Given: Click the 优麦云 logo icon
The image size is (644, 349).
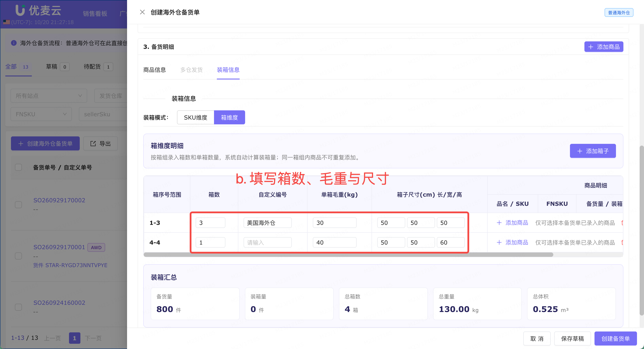Looking at the screenshot, I should [20, 10].
